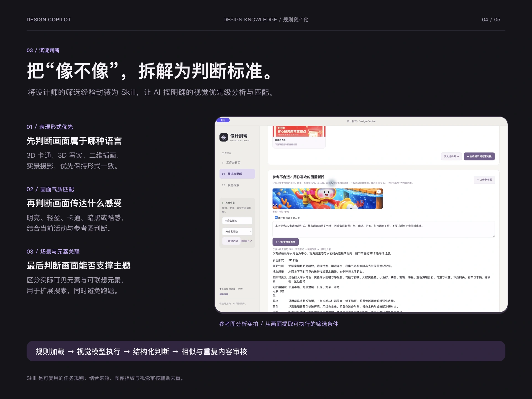Viewport: 532px width, 399px height.
Task: Click the DESIGN COPILOT header text
Action: (x=49, y=20)
